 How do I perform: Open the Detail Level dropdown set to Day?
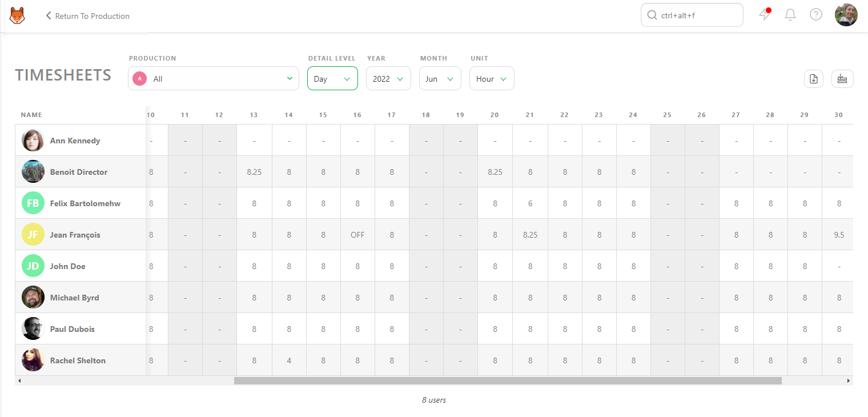coord(332,78)
